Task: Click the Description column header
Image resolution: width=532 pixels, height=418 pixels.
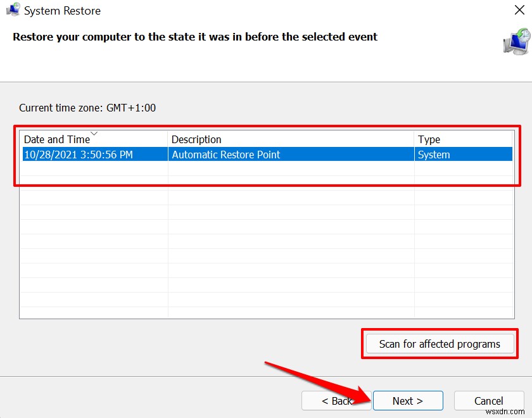Action: click(291, 139)
